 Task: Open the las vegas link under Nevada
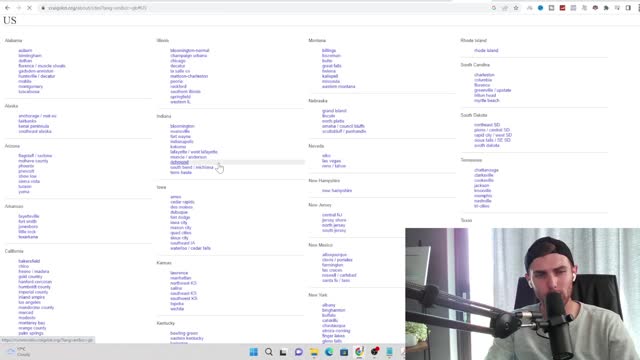[331, 161]
